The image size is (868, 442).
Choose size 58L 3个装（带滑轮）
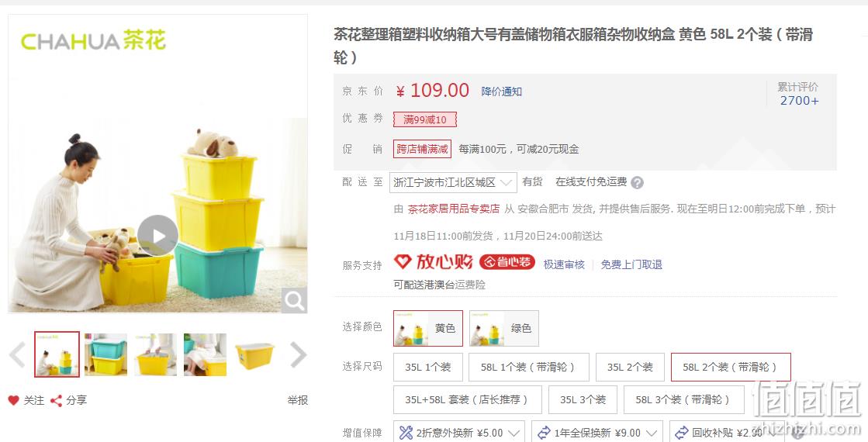[x=683, y=399]
